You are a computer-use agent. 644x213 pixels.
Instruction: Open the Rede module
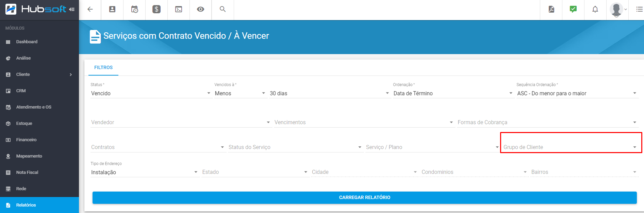point(39,189)
